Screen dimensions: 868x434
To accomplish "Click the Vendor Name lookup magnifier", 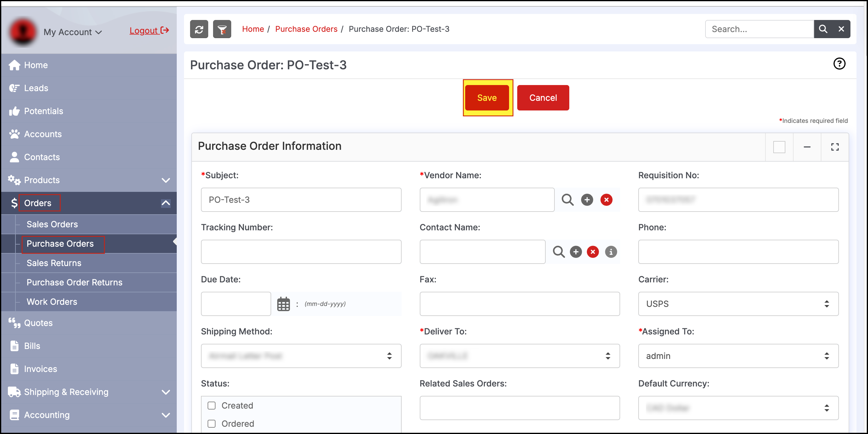I will [568, 200].
